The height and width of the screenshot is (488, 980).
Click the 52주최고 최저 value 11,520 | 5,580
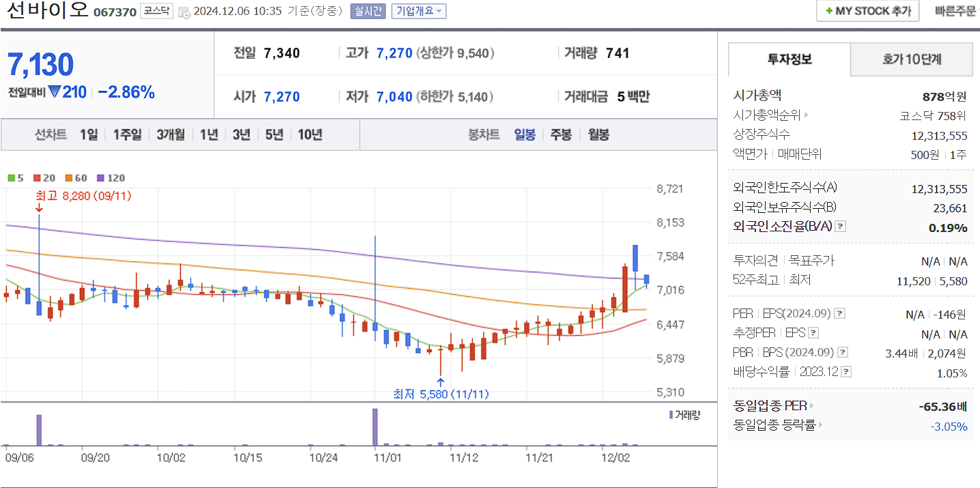[x=932, y=281]
